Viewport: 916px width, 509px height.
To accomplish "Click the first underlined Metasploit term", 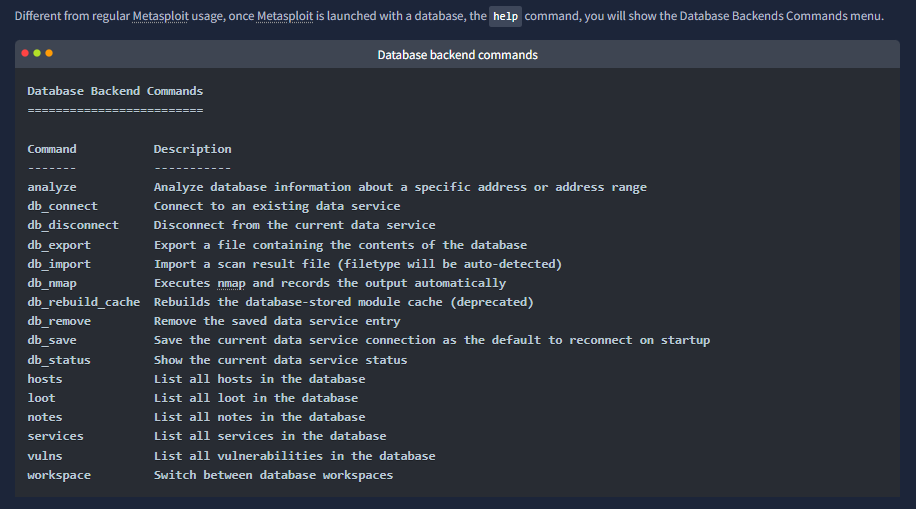I will point(160,16).
